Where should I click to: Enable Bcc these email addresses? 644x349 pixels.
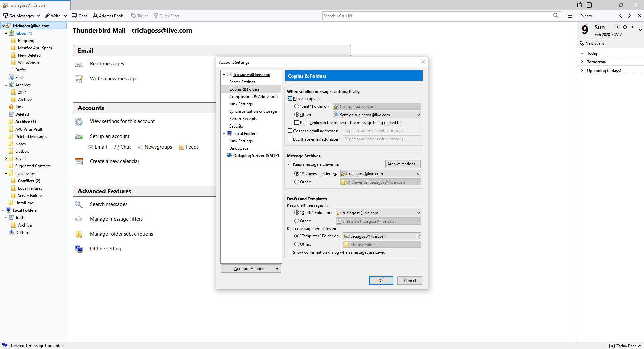tap(290, 139)
